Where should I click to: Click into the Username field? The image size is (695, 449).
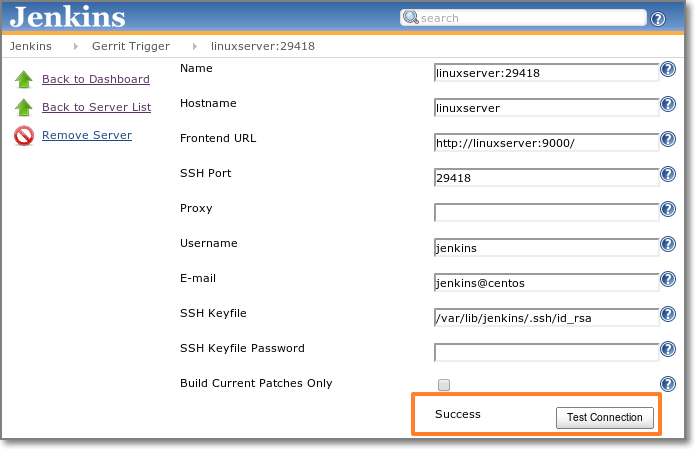point(547,248)
